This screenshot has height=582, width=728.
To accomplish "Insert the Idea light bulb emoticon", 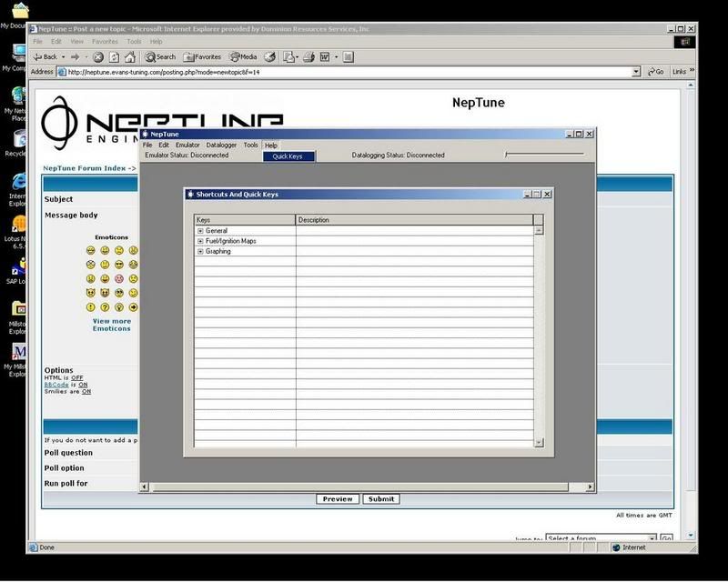I will pos(119,307).
